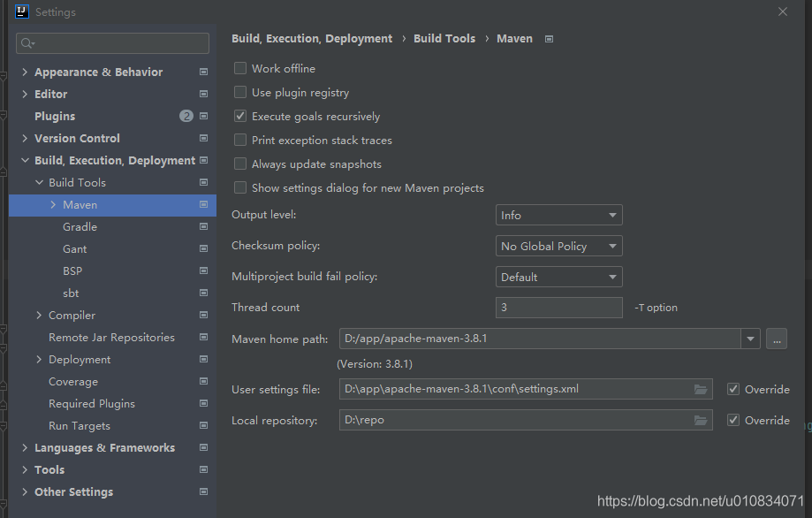Click project-level icon beside Editor
Image resolution: width=812 pixels, height=518 pixels.
[x=203, y=94]
